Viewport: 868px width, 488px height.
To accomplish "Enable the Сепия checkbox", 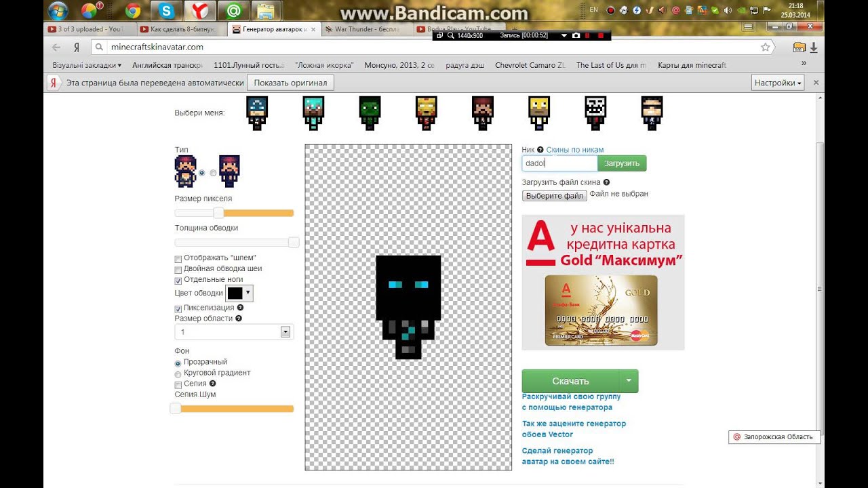I will (x=178, y=384).
